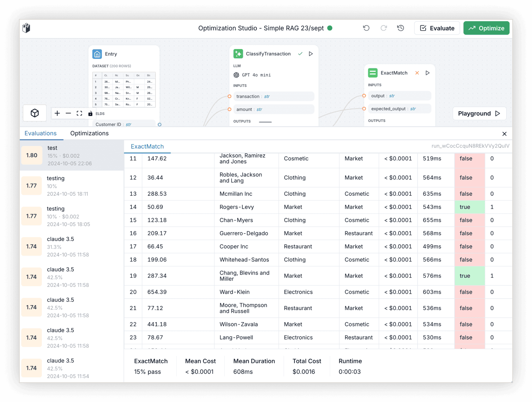The height and width of the screenshot is (402, 532).
Task: Click the fit view canvas icon
Action: (79, 113)
